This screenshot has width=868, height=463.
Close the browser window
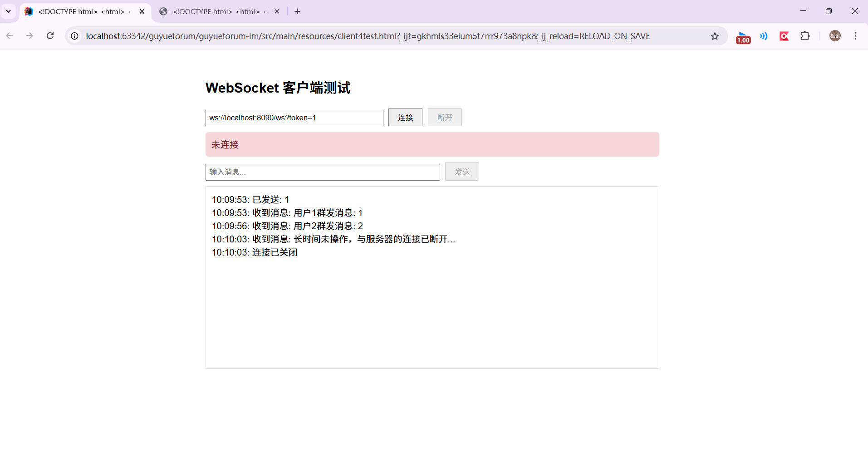[854, 11]
